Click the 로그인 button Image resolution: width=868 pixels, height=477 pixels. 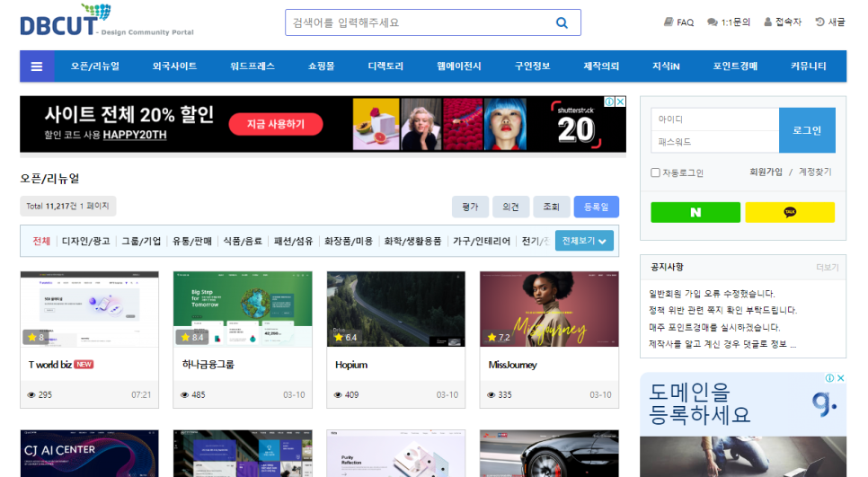click(807, 130)
